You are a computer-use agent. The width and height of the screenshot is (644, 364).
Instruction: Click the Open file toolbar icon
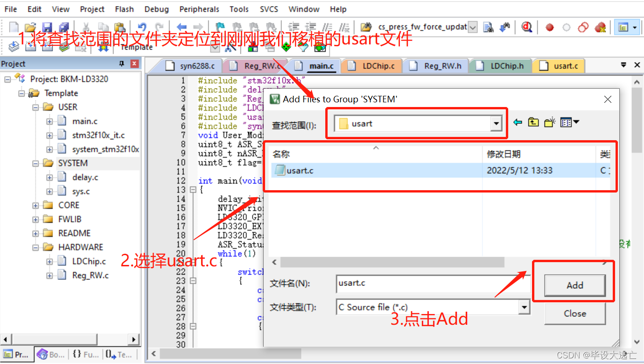pos(30,27)
